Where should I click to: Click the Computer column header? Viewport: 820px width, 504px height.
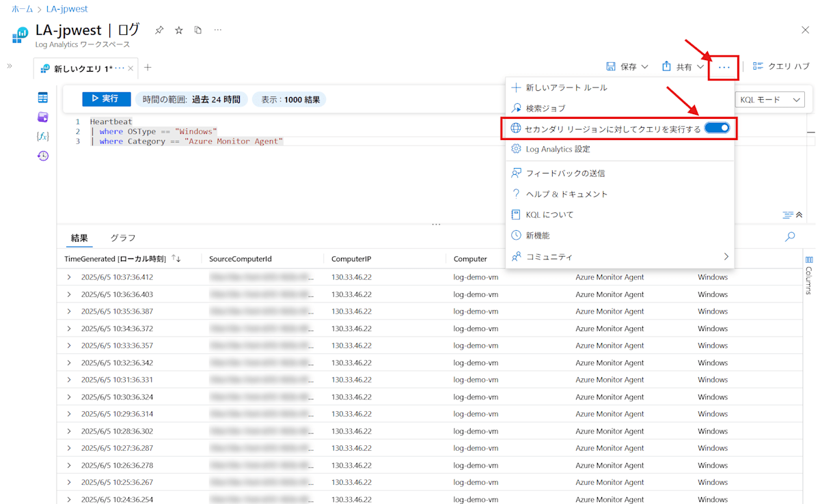coord(470,259)
